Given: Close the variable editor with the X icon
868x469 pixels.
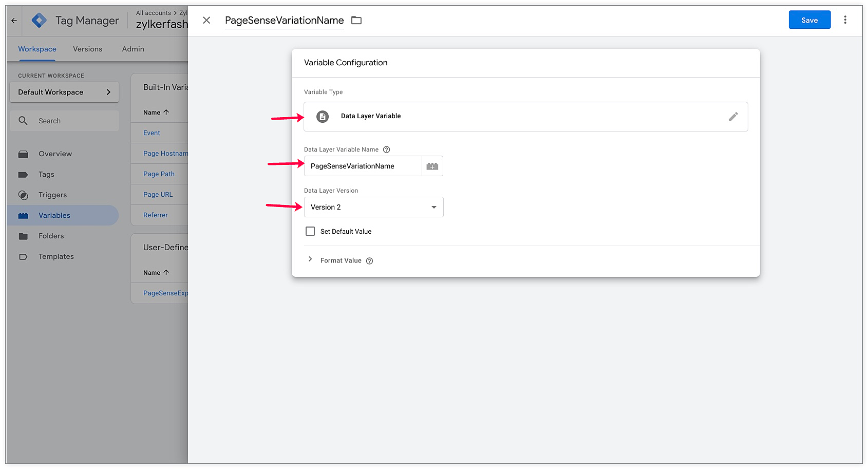Looking at the screenshot, I should pyautogui.click(x=206, y=21).
